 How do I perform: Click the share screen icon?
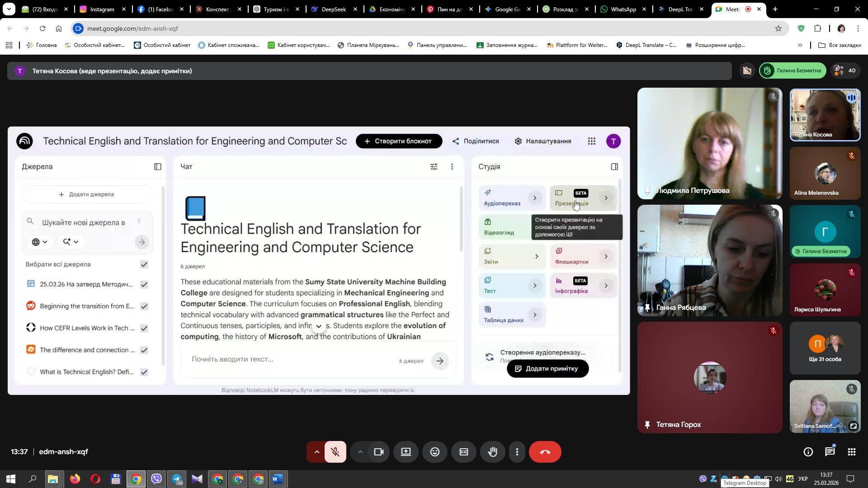pyautogui.click(x=406, y=452)
